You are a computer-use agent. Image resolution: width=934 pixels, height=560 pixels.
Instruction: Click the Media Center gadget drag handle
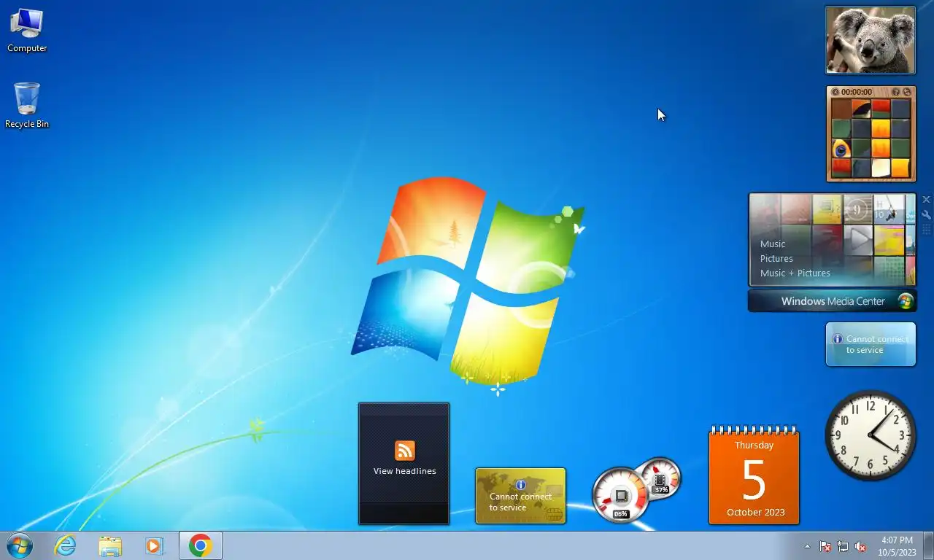(x=926, y=230)
